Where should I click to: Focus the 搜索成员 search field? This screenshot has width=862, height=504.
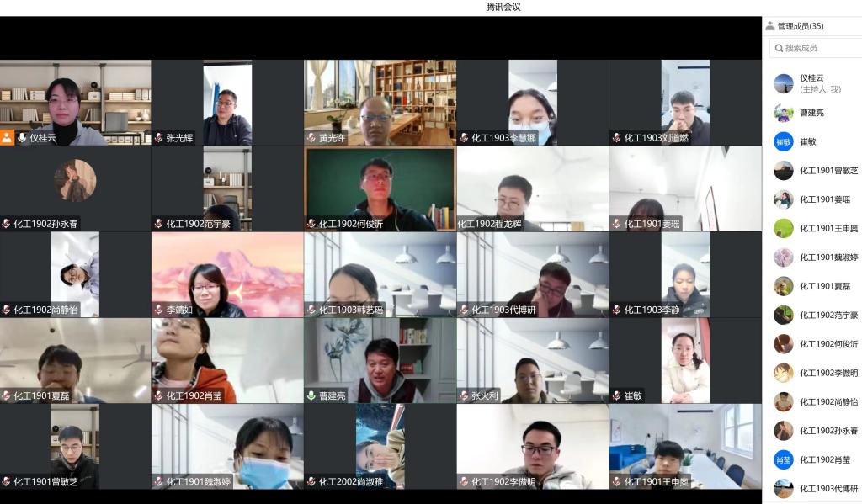point(818,48)
